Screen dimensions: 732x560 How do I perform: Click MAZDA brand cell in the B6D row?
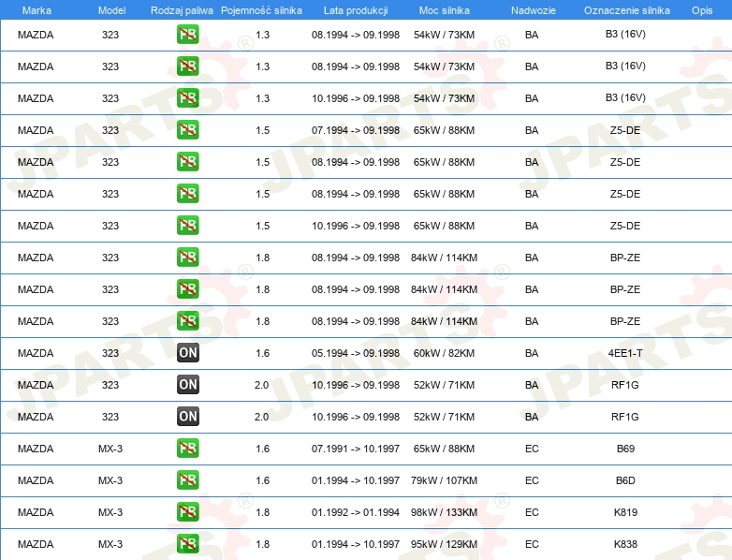[x=36, y=480]
